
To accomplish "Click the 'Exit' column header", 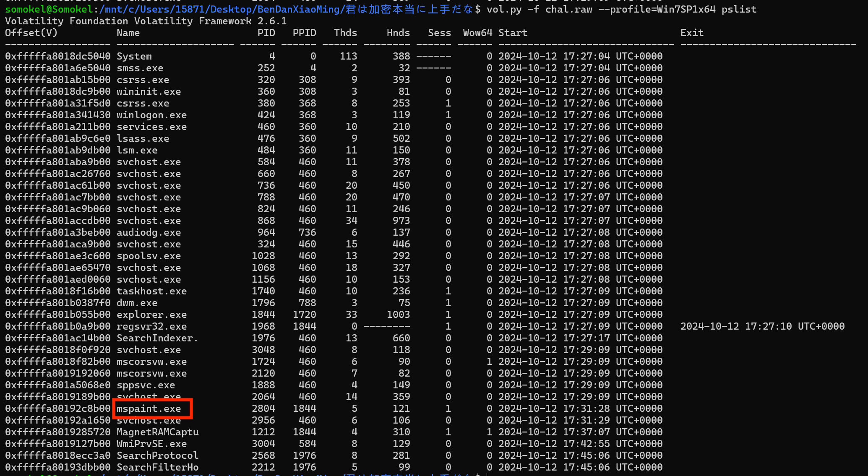I will [x=692, y=33].
